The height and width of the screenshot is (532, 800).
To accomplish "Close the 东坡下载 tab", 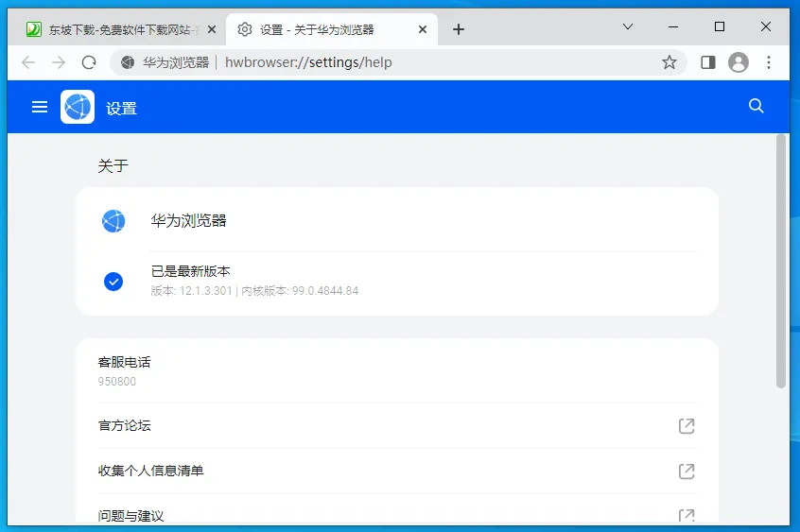I will [x=212, y=29].
